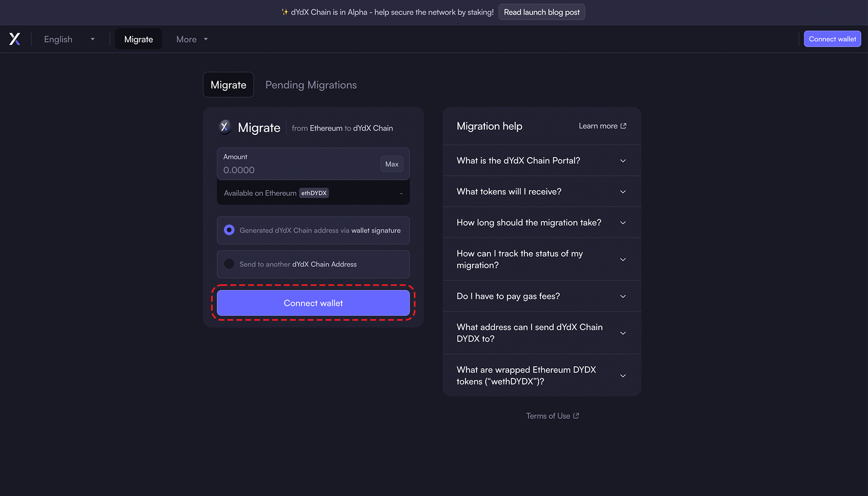Click Connect wallet in the top right

[832, 39]
